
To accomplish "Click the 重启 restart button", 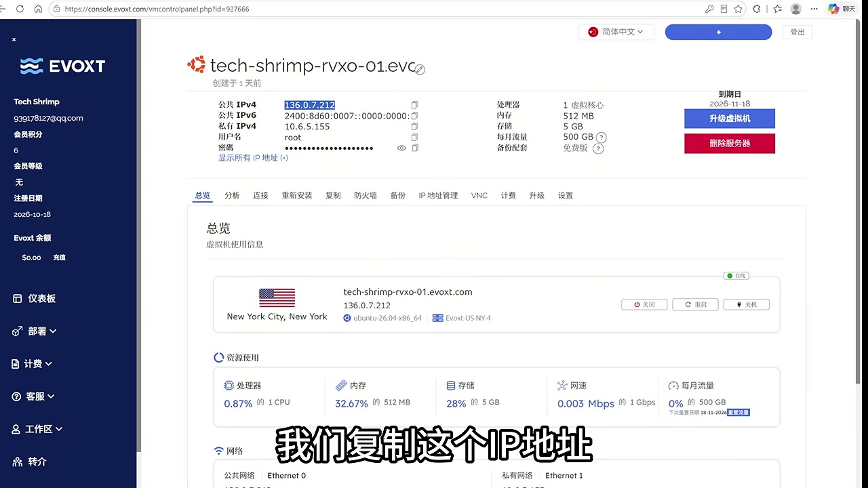I will 695,305.
